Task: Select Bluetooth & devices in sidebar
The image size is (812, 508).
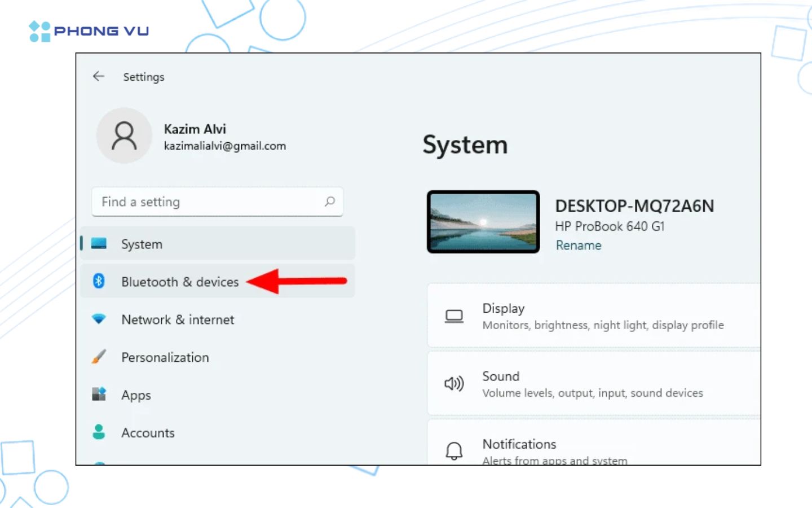Action: 180,282
